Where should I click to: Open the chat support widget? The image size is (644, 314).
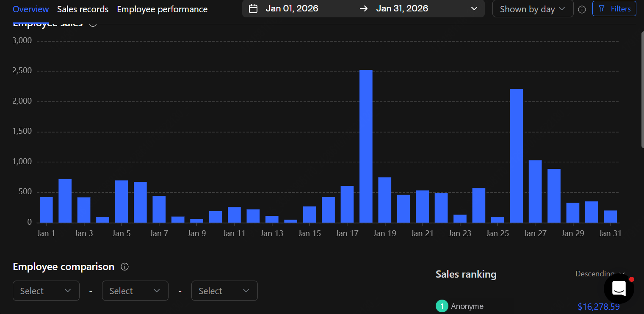click(619, 288)
